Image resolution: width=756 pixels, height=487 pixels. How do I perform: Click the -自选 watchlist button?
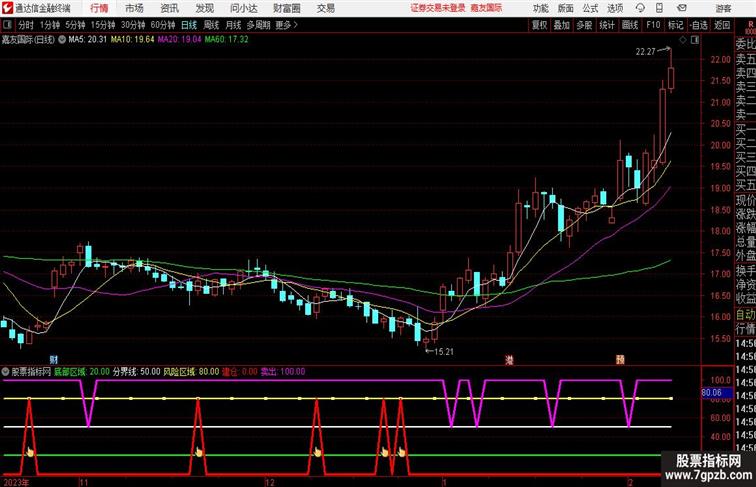(699, 25)
